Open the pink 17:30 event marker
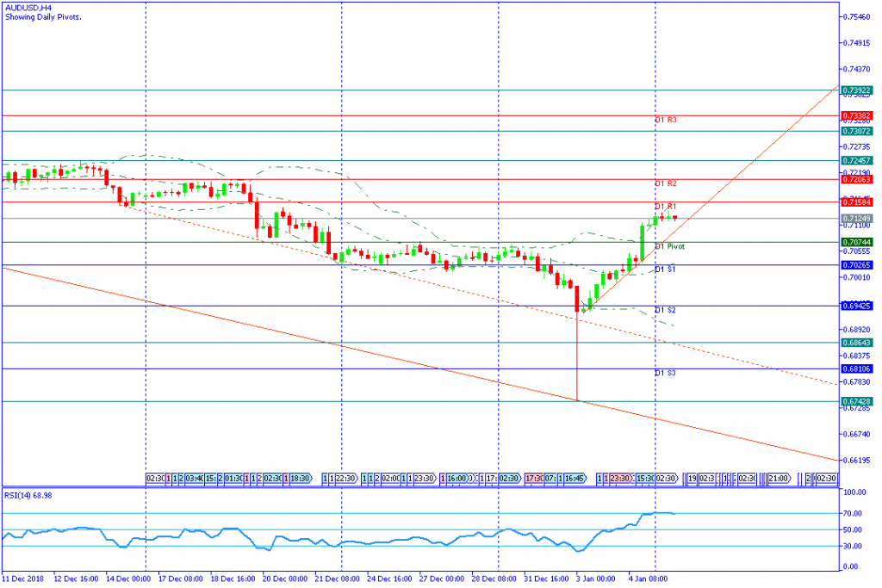Screen dimensions: 882x588 534,479
